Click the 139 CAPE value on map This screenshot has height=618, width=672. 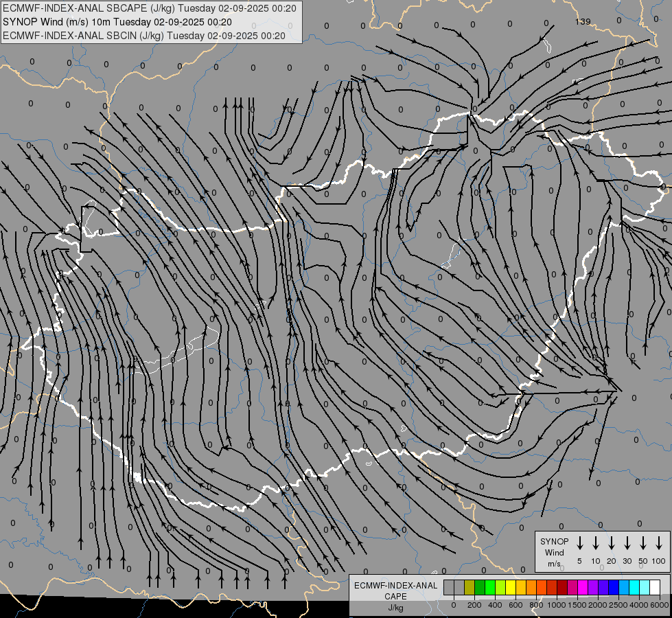pyautogui.click(x=583, y=21)
